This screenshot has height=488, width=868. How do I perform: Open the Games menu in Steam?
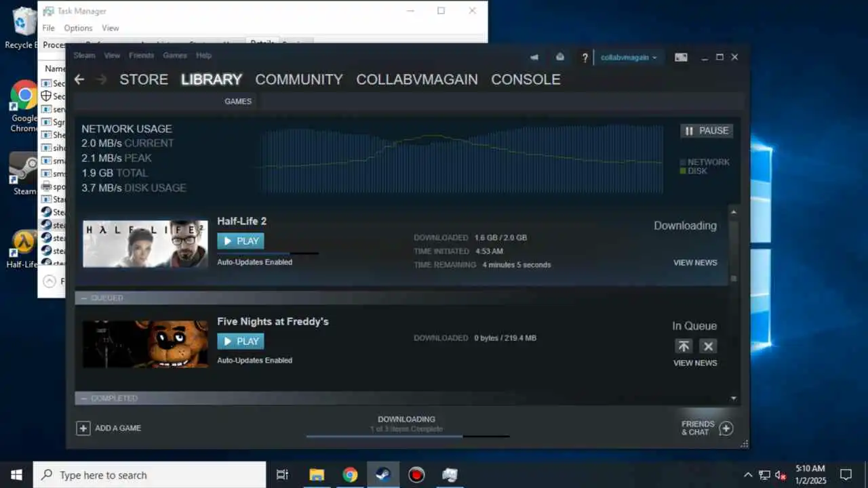click(175, 56)
